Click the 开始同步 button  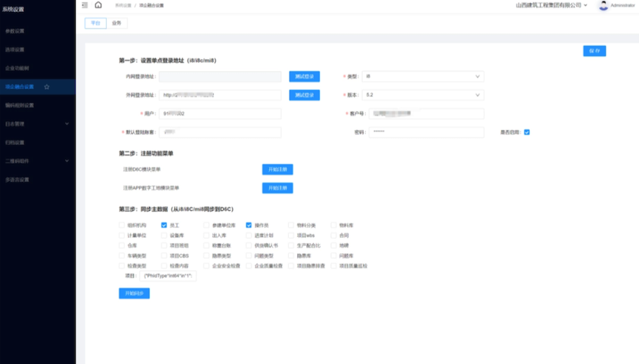pos(134,293)
